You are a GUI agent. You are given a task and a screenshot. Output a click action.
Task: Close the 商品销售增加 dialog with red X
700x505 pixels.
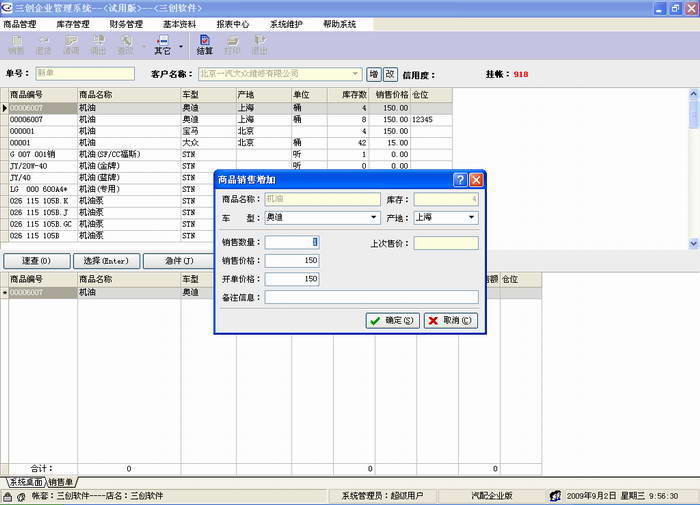pos(476,180)
